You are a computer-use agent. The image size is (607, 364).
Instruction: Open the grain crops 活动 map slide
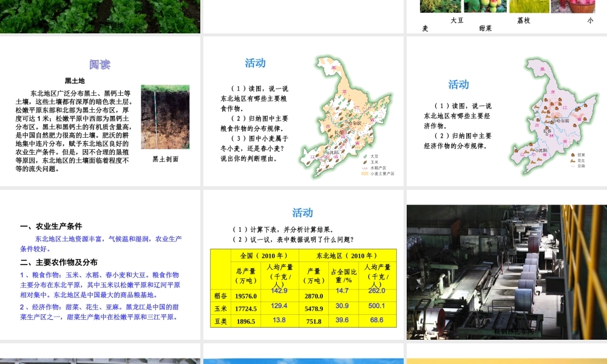pos(303,112)
